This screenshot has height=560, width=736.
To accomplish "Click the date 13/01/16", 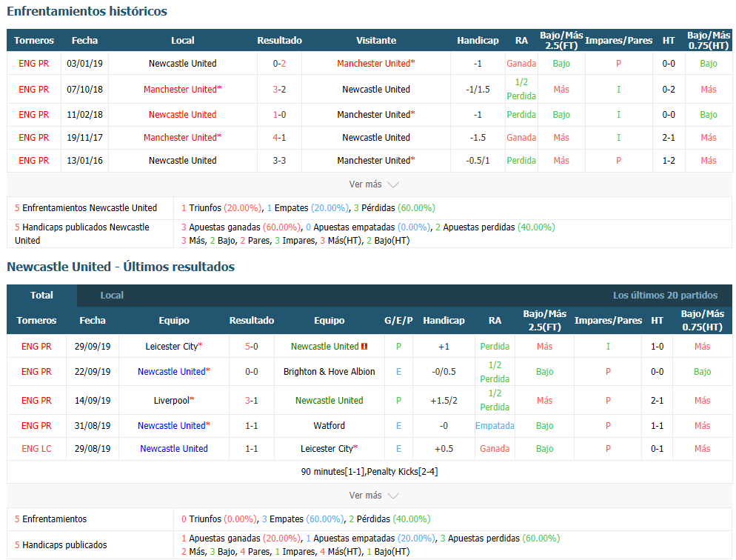I will pyautogui.click(x=84, y=161).
